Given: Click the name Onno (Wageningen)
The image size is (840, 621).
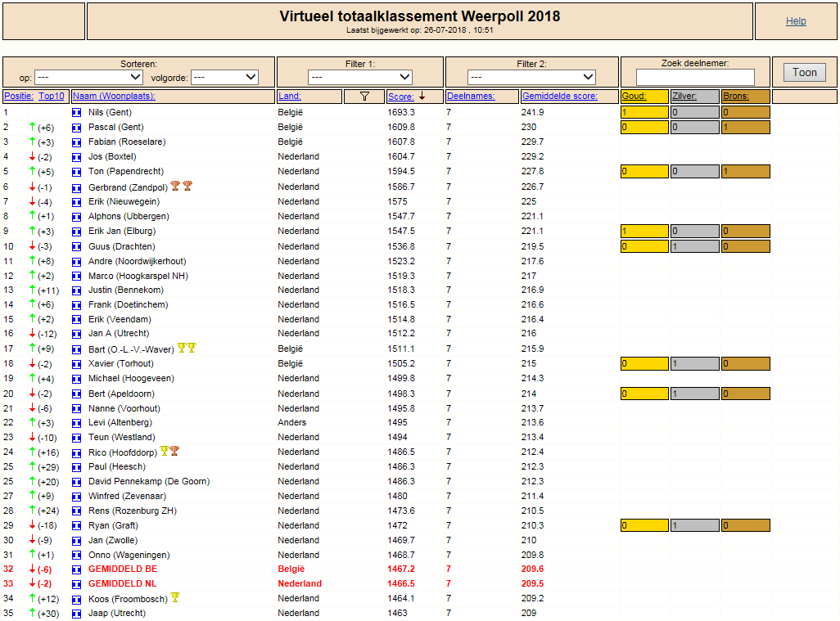Looking at the screenshot, I should (x=129, y=556).
